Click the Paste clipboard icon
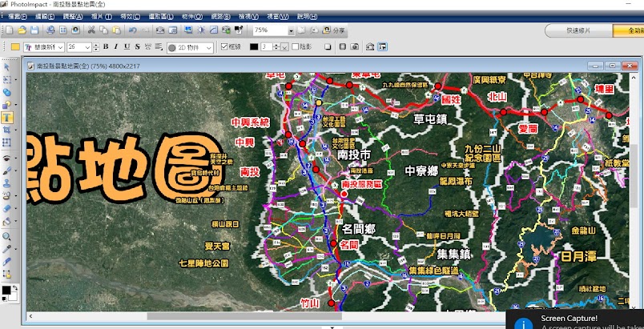The height and width of the screenshot is (329, 644). (x=117, y=30)
